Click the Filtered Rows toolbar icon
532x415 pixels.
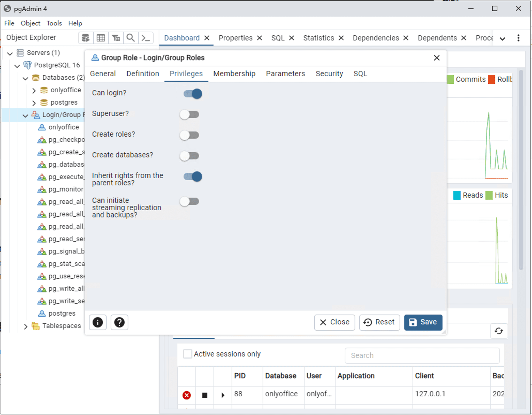click(x=116, y=38)
